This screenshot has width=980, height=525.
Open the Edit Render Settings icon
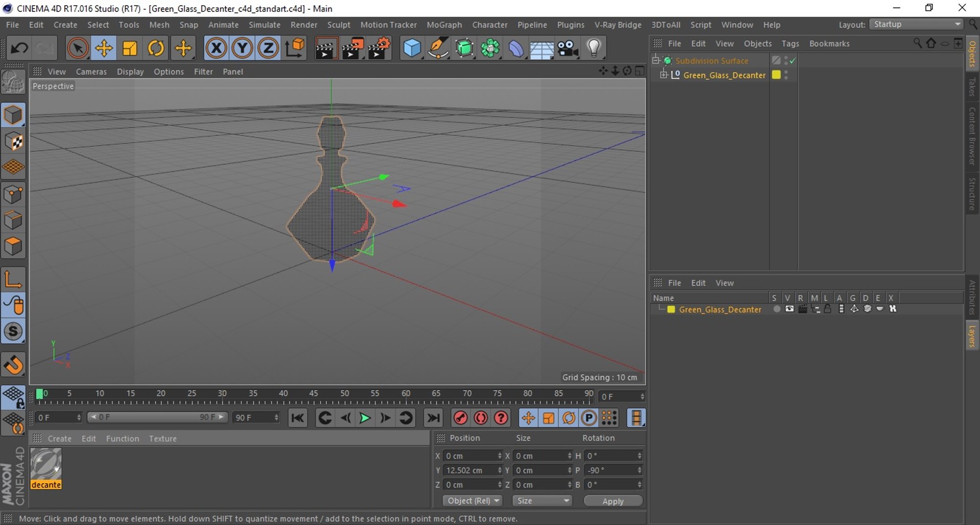[x=379, y=49]
